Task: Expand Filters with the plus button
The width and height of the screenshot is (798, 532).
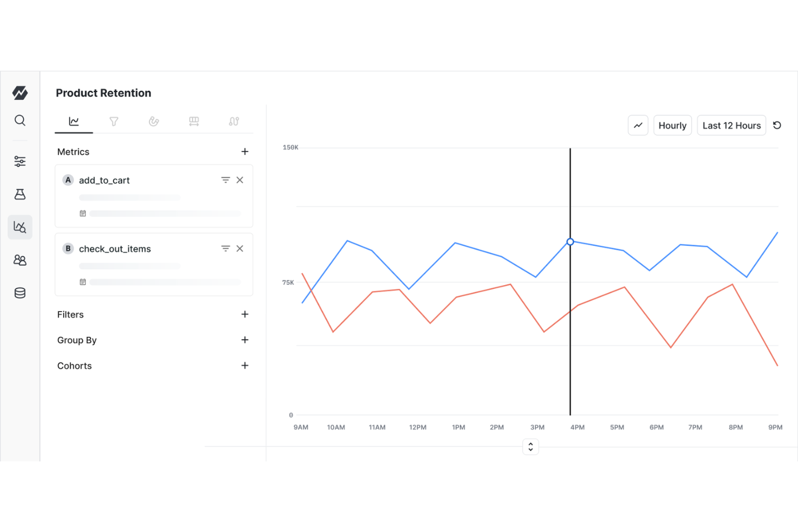Action: point(245,314)
